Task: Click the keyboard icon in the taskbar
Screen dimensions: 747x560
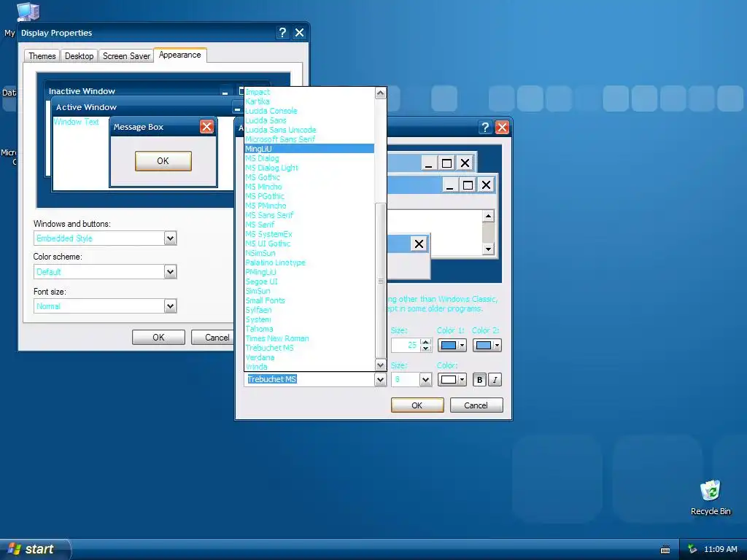Action: click(665, 550)
